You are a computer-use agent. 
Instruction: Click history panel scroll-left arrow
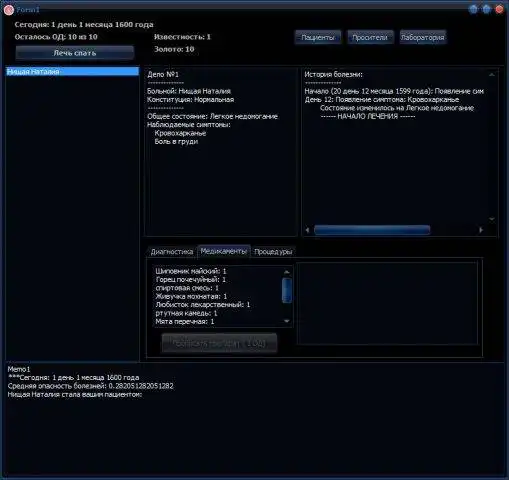pyautogui.click(x=307, y=230)
